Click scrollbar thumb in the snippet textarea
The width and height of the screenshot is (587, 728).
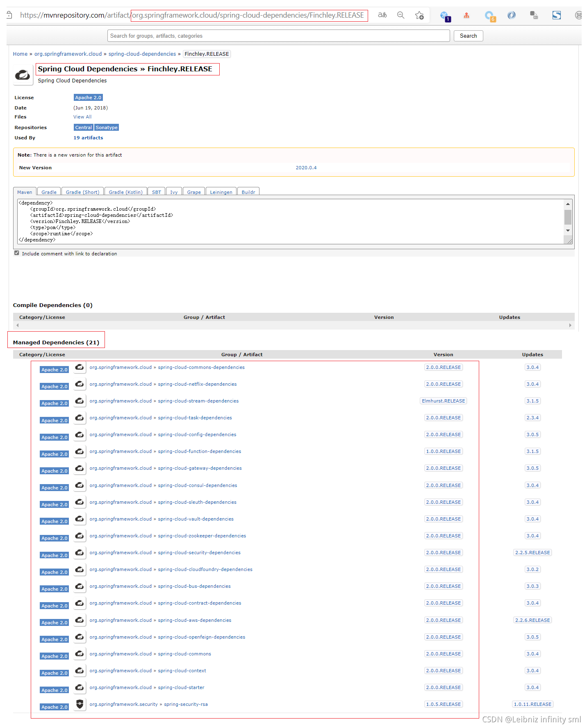(568, 217)
